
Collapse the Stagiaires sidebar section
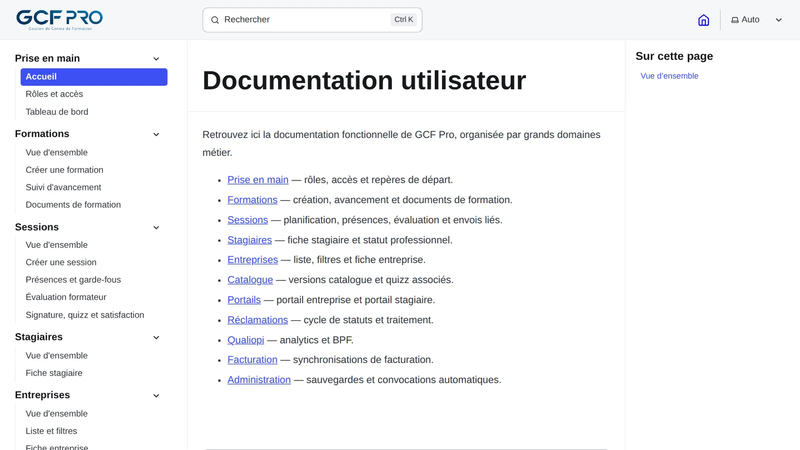(x=156, y=337)
